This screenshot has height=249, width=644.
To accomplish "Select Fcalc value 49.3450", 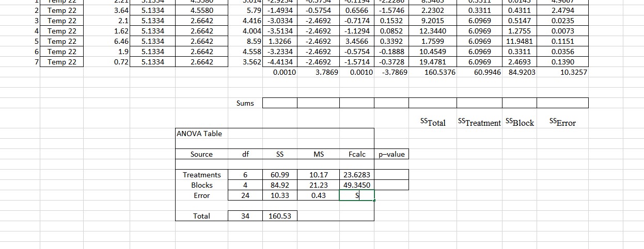I will point(356,185).
